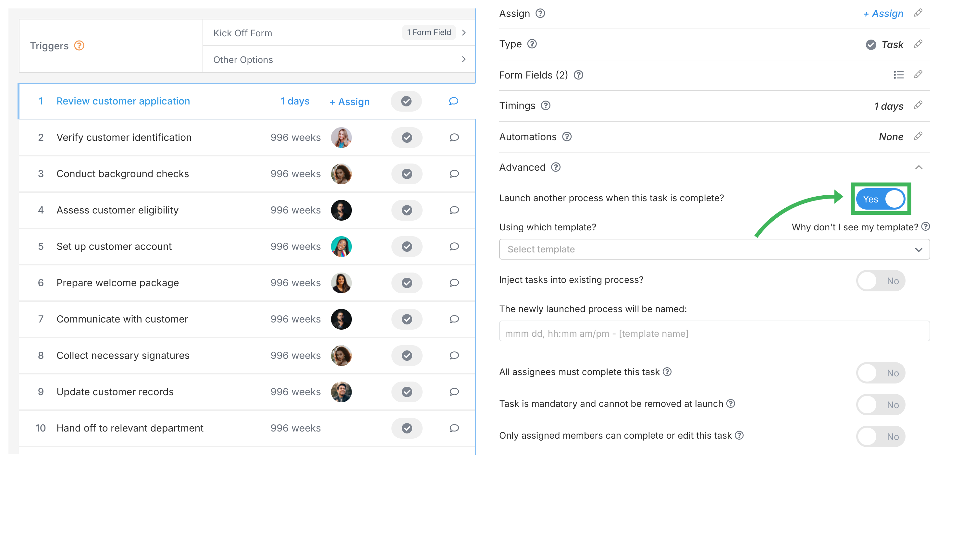Disable launching another process when task completes
Image resolution: width=962 pixels, height=560 pixels.
[x=881, y=199]
